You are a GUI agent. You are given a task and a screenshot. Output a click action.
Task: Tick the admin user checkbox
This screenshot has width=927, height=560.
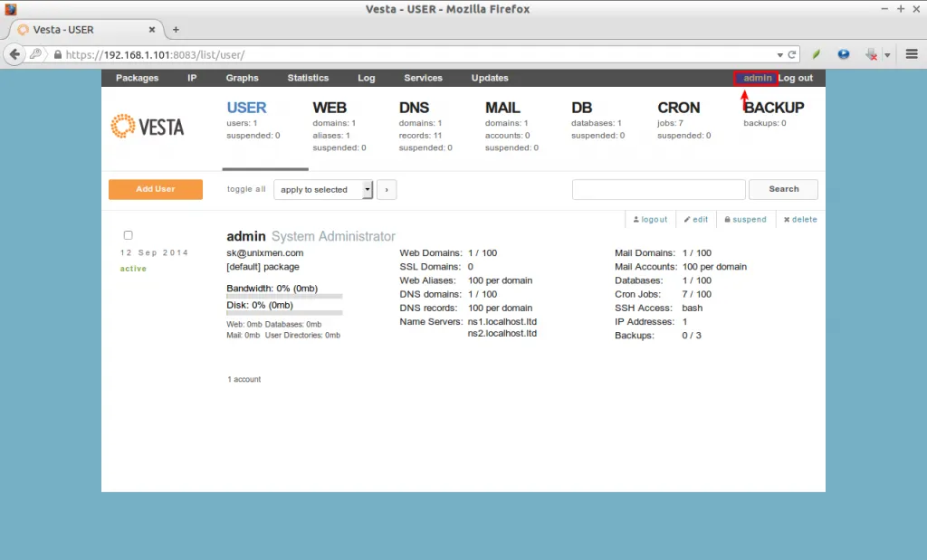128,235
